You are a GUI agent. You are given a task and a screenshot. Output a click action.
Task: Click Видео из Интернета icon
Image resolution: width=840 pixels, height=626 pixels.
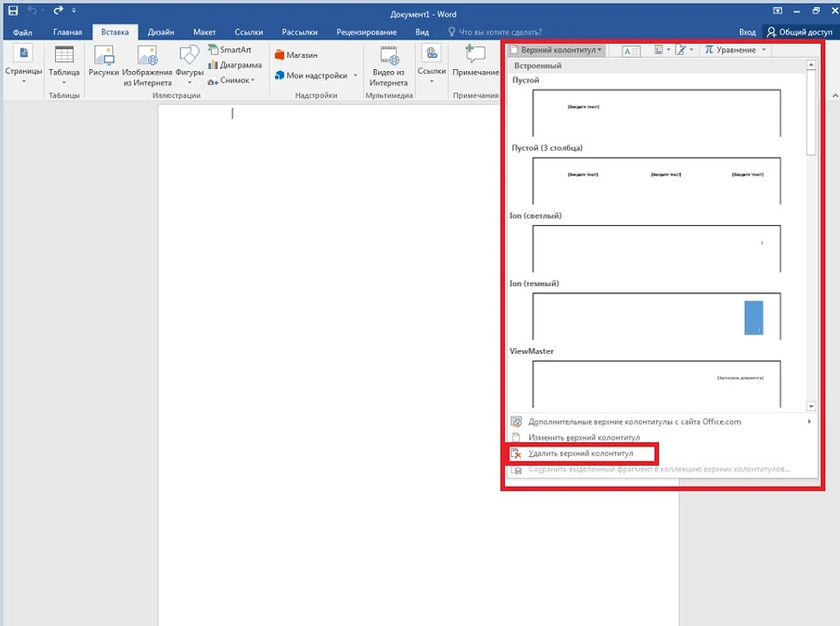pyautogui.click(x=388, y=65)
